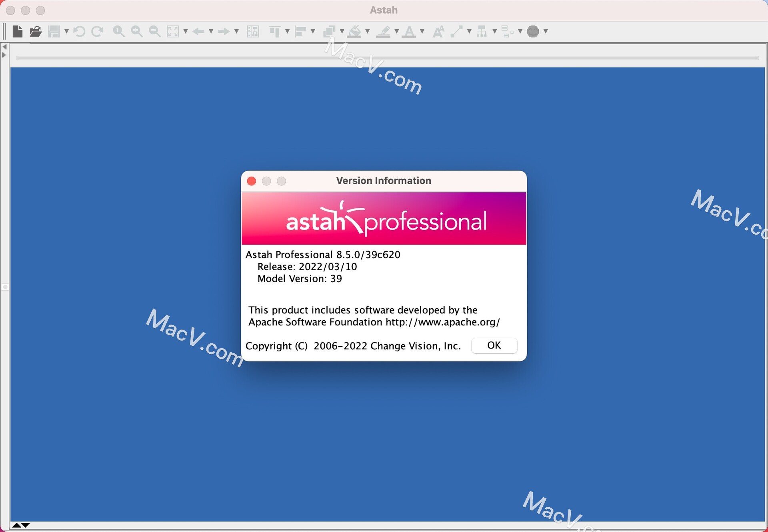768x532 pixels.
Task: Click the element size adjustment icon
Action: [508, 31]
